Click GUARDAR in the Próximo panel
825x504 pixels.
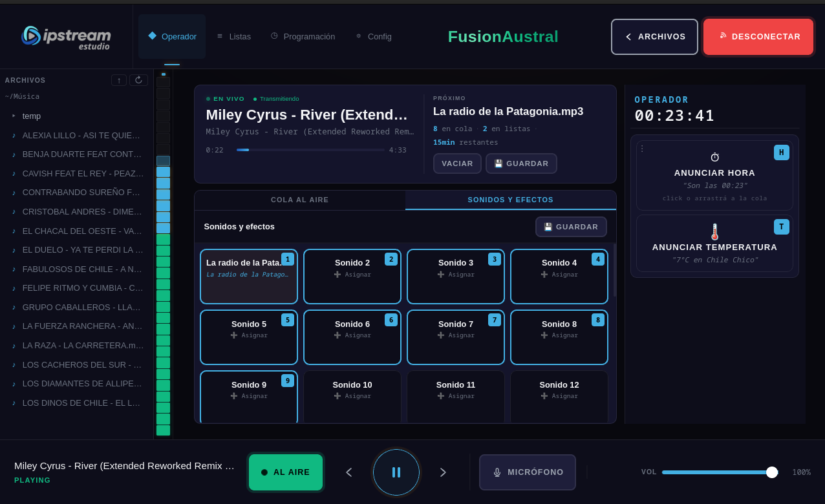521,163
